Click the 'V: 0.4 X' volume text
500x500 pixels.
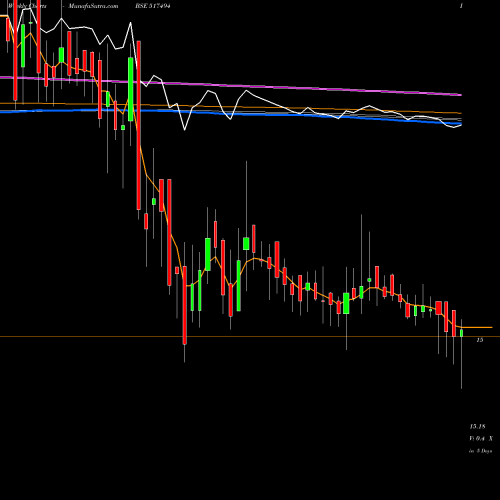tap(481, 439)
